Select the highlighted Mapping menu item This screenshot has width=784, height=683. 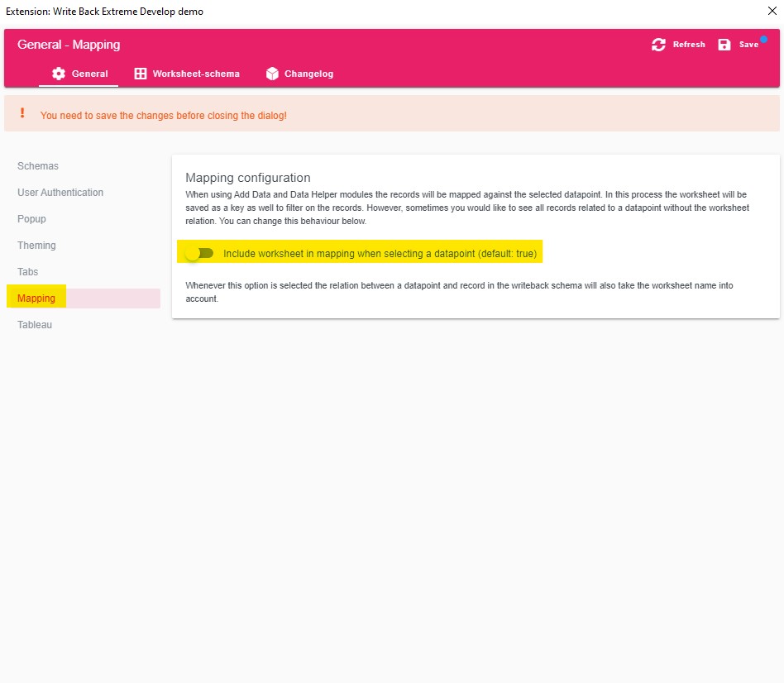pyautogui.click(x=84, y=299)
